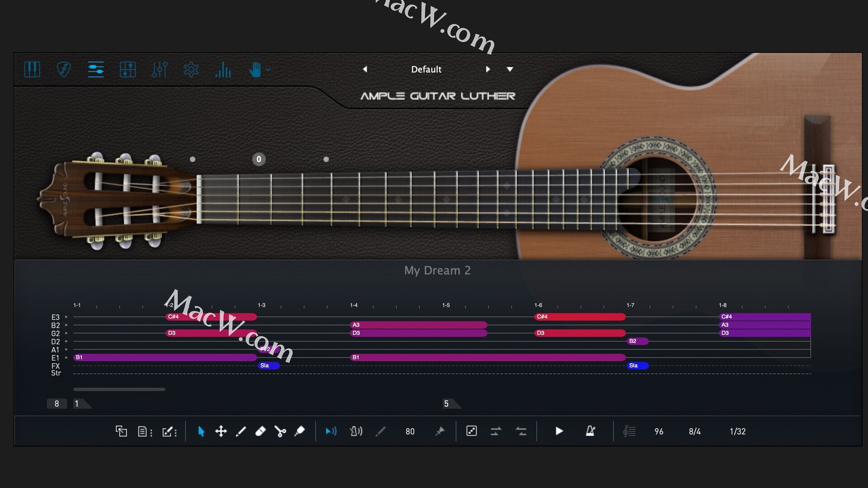Select the arrow pointer tool
This screenshot has height=488, width=868.
(x=201, y=432)
